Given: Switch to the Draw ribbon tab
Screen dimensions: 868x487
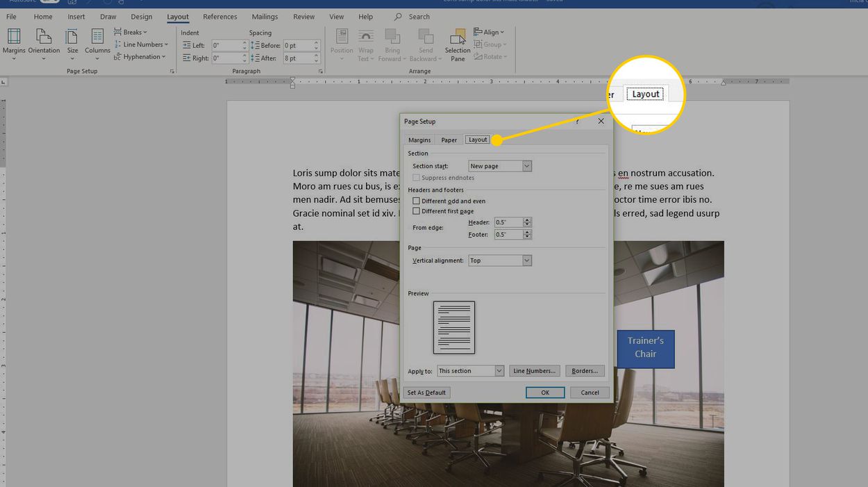Looking at the screenshot, I should click(x=108, y=17).
